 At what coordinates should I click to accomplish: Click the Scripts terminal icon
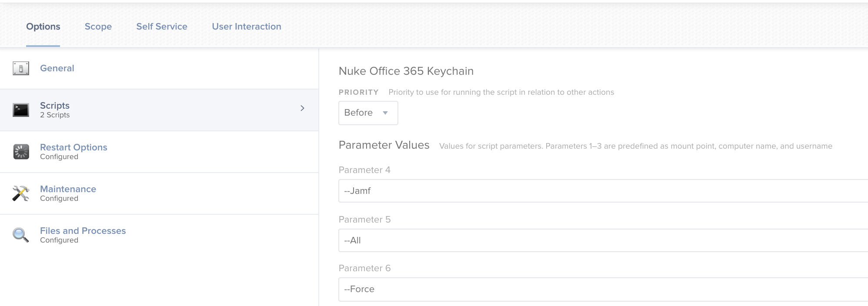pos(21,110)
